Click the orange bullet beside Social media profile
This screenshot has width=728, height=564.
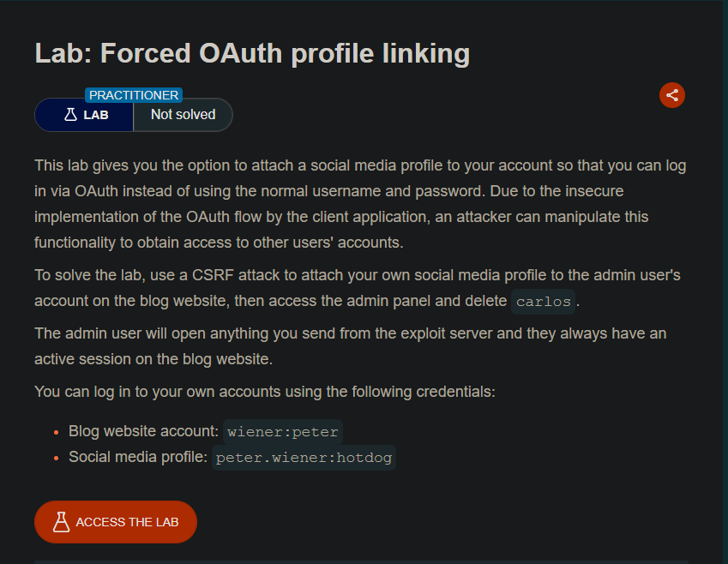click(57, 459)
